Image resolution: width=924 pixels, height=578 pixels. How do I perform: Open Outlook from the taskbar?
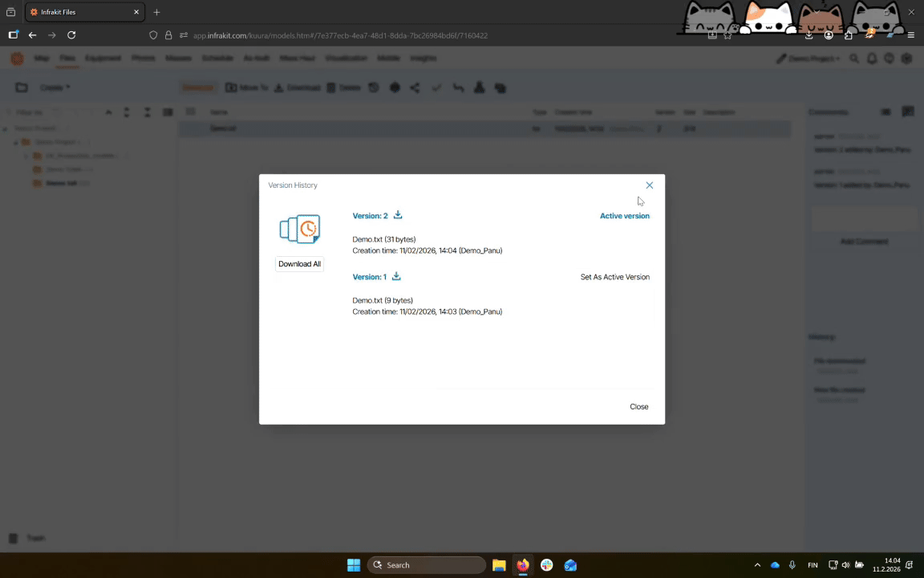pos(570,565)
